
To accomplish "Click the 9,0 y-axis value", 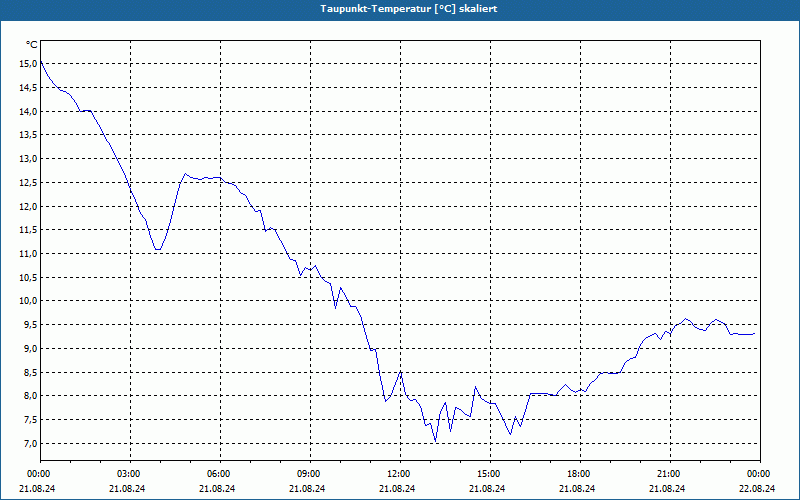I will tap(31, 348).
